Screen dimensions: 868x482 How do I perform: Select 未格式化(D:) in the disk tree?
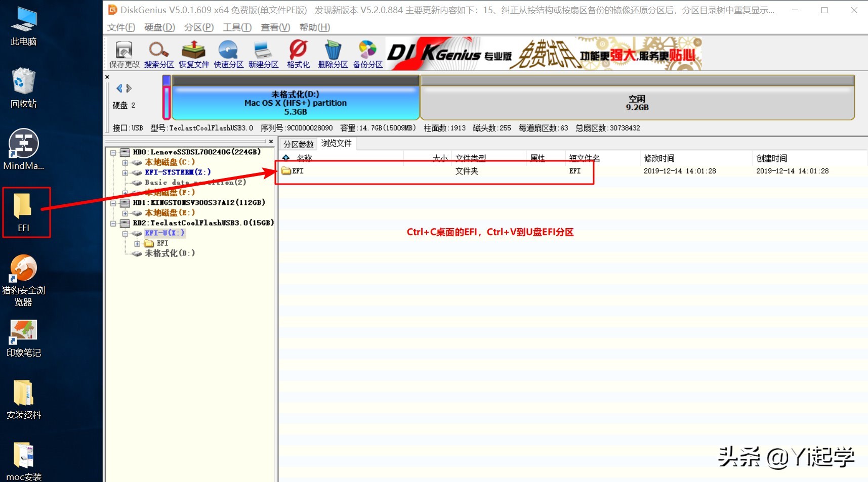[x=170, y=253]
